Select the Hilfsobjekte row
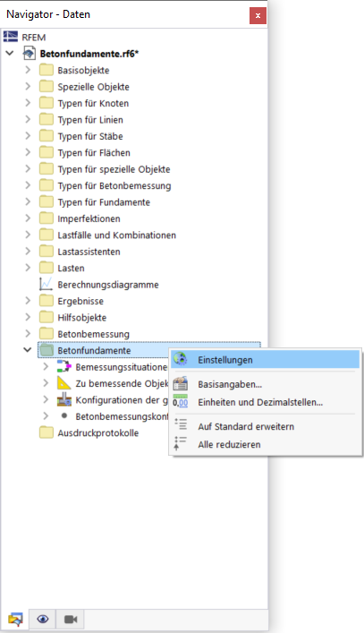 (x=81, y=318)
